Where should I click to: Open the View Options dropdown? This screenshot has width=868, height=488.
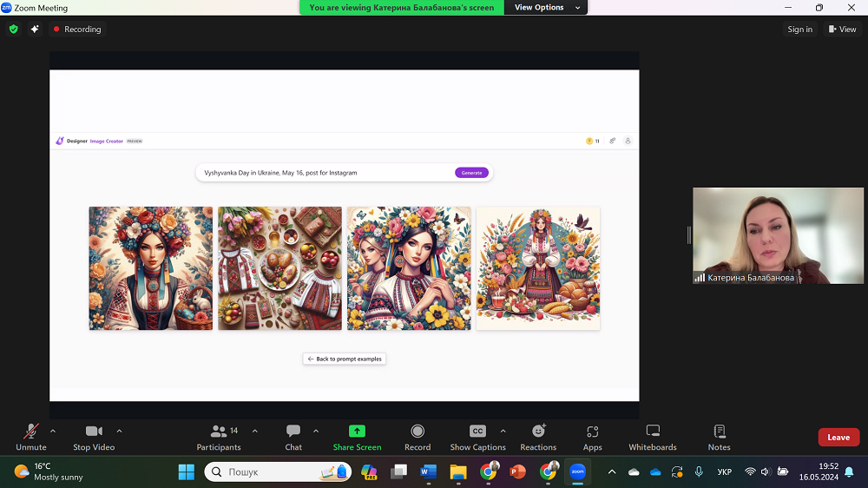pyautogui.click(x=539, y=8)
